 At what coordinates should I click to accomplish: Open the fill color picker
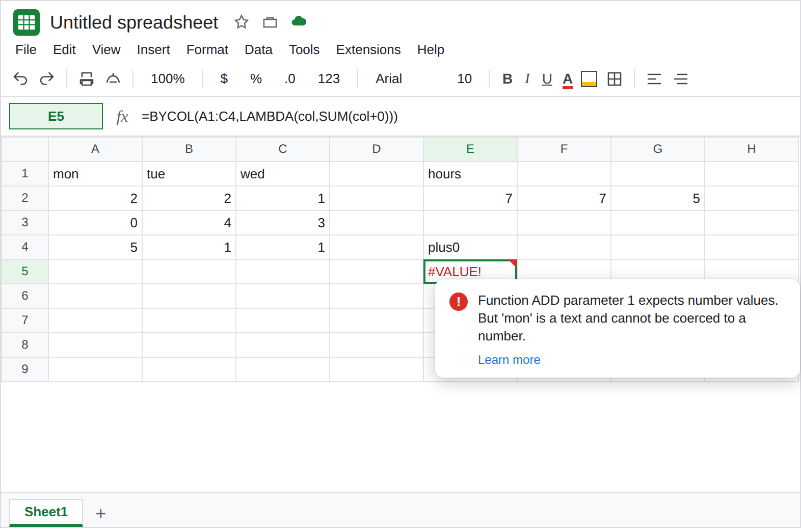coord(589,79)
